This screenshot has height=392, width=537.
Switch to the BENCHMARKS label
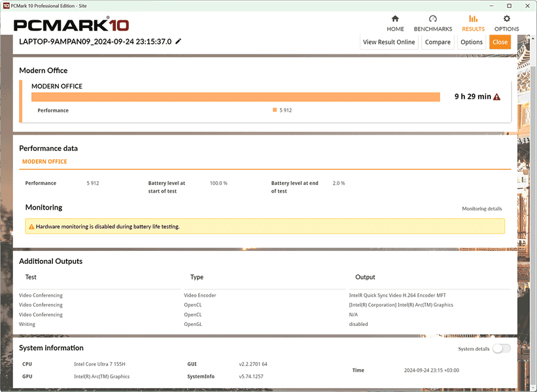coord(433,29)
